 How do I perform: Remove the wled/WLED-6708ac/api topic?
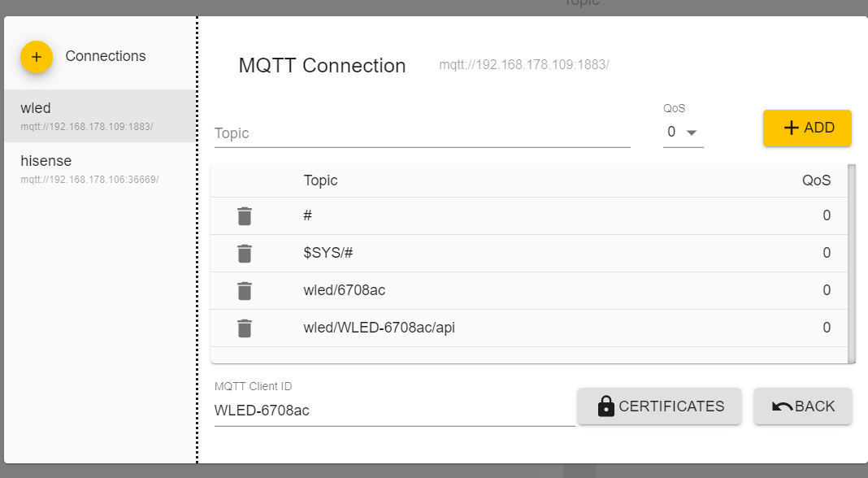(x=245, y=328)
